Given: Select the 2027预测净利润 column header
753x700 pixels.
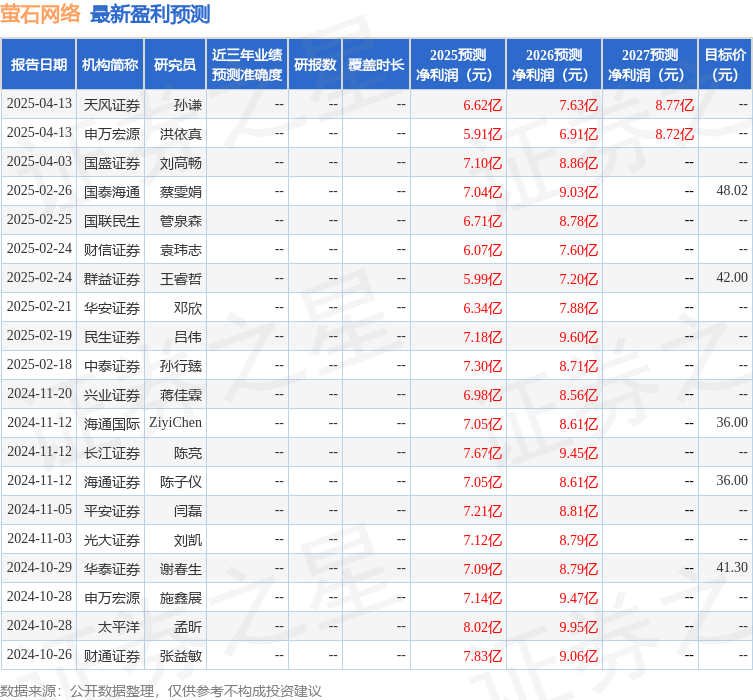Looking at the screenshot, I should [649, 65].
